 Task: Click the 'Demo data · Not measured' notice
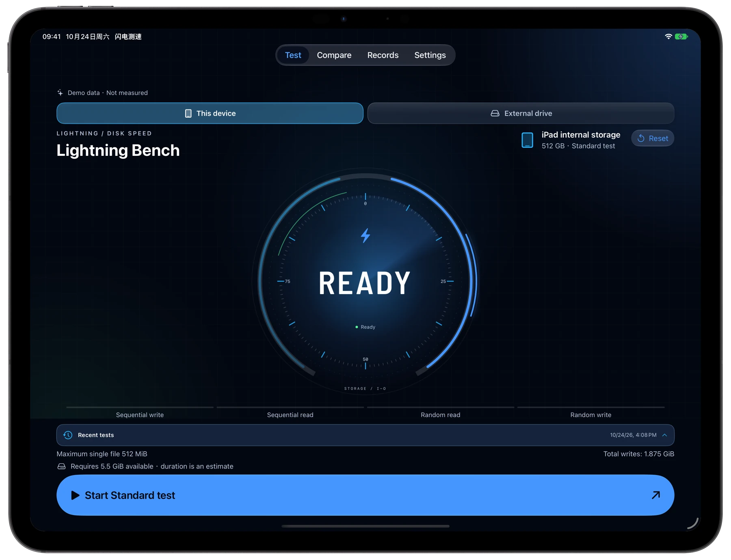point(108,93)
